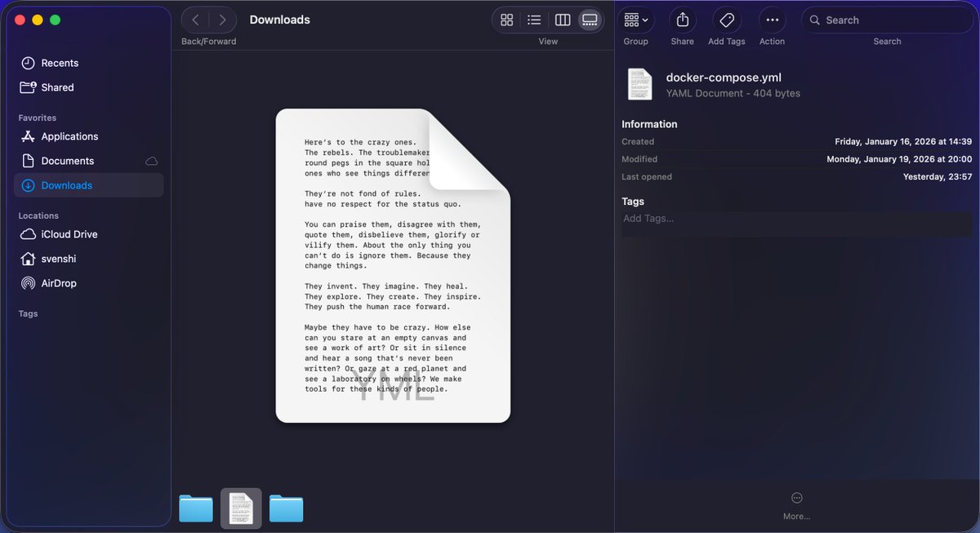Select the docker-compose.yml thumbnail in filmstrip
The image size is (980, 533).
[241, 509]
